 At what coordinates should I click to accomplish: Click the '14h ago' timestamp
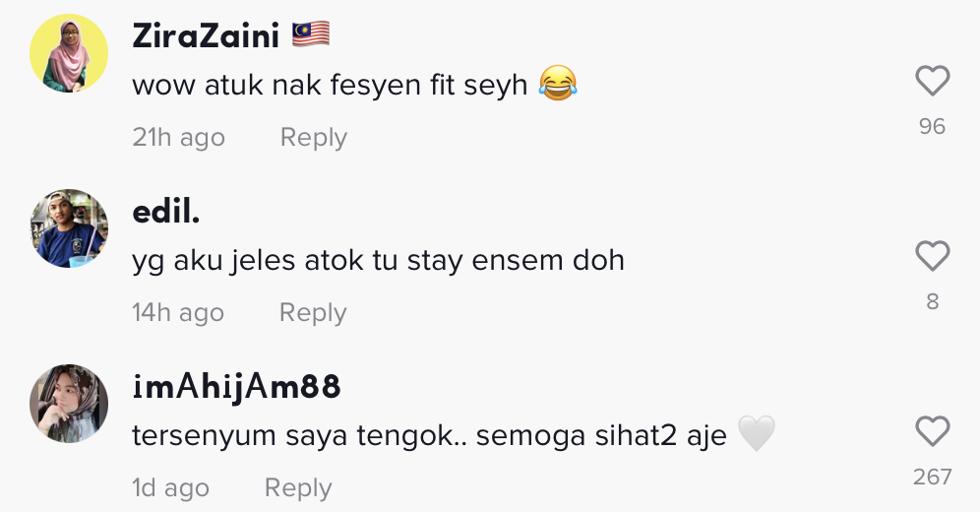[x=177, y=312]
